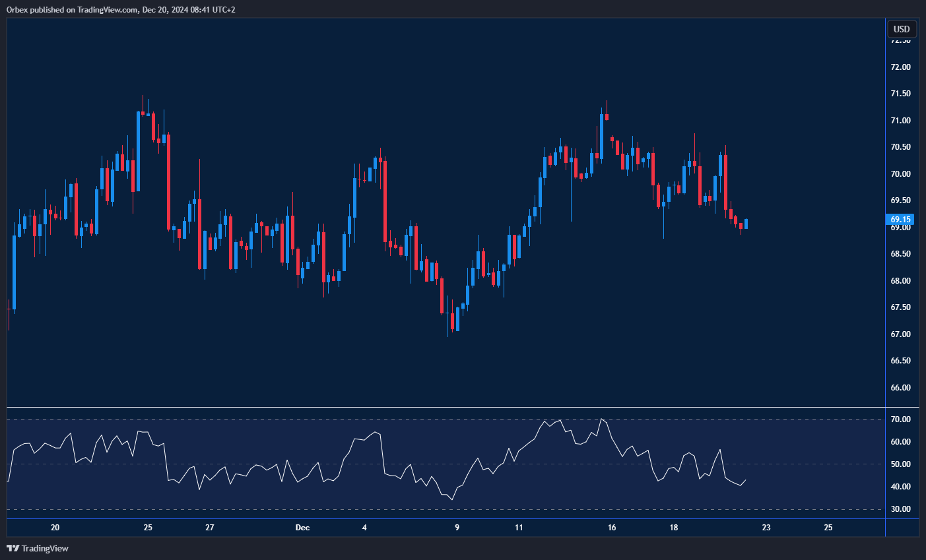The width and height of the screenshot is (926, 560).
Task: Select the RSI 60.00 scale label
Action: [x=900, y=442]
